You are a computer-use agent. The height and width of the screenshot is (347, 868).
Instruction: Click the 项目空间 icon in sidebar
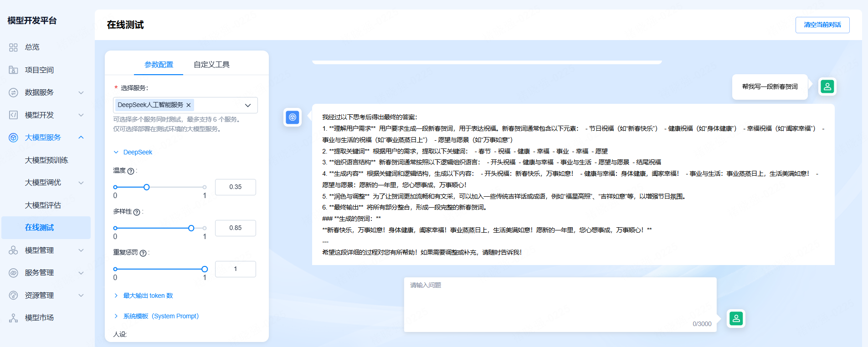coord(13,70)
